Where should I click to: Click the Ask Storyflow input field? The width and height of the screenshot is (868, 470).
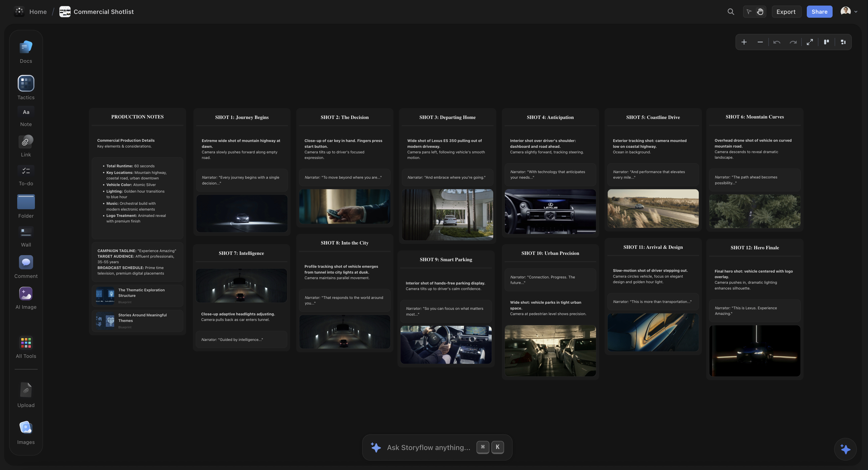point(428,447)
